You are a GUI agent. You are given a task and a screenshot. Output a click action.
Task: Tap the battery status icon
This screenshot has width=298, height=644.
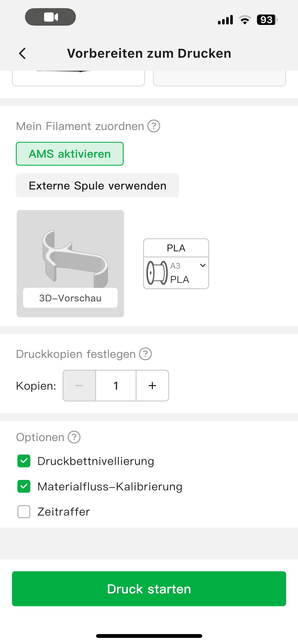[x=267, y=20]
